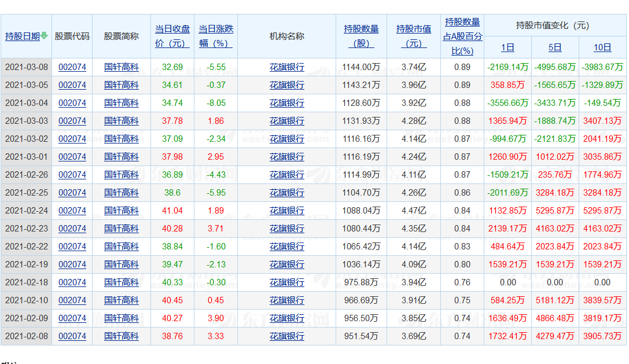Sort by 持股数量 column header
The height and width of the screenshot is (364, 629).
361,36
